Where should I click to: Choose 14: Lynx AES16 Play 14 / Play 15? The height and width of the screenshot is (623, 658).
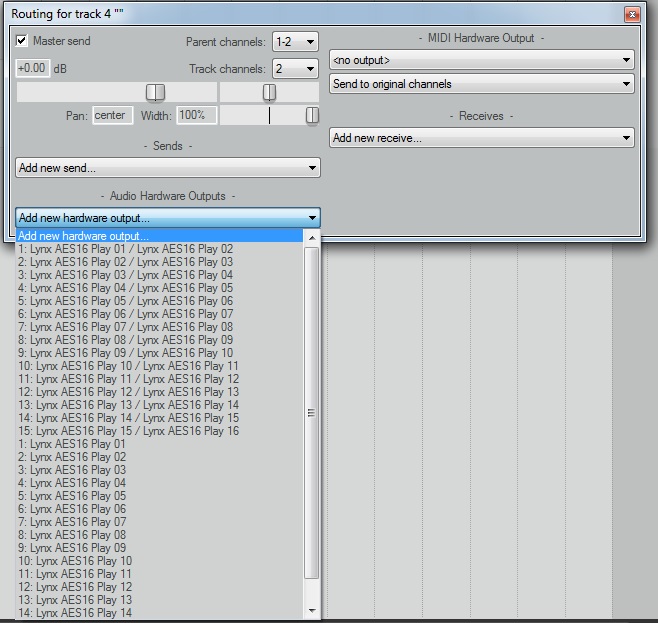(159, 418)
